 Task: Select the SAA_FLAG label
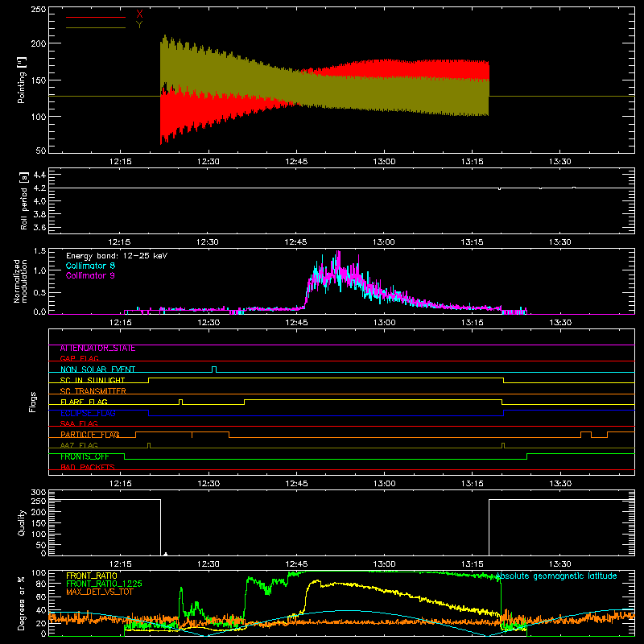click(79, 423)
